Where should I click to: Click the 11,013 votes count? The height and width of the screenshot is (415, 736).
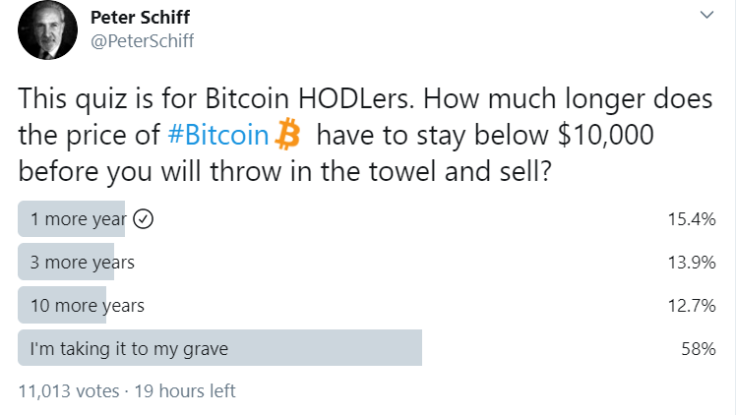(69, 391)
